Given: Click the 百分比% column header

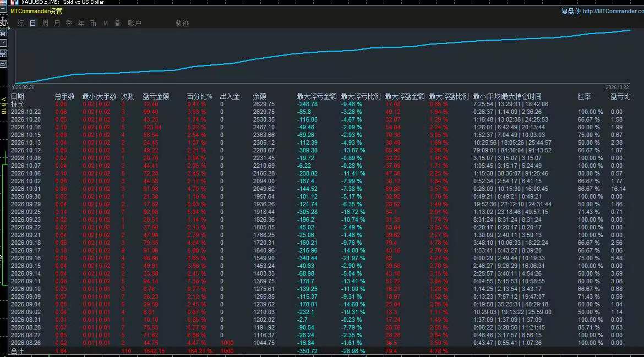Looking at the screenshot, I should [200, 96].
